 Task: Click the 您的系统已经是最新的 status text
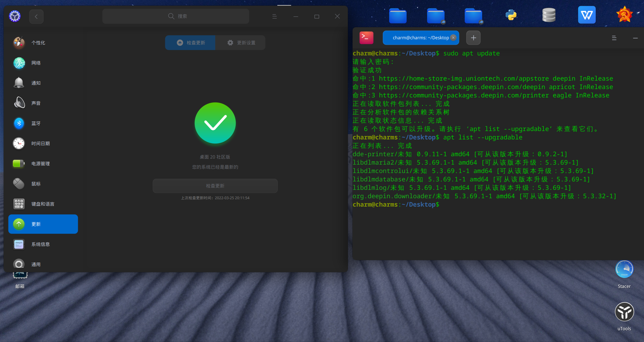tap(215, 167)
